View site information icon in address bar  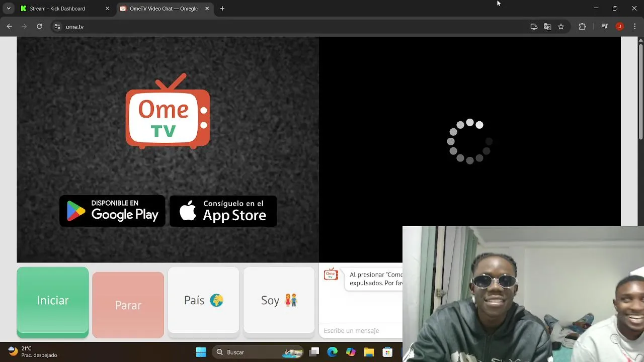(57, 27)
